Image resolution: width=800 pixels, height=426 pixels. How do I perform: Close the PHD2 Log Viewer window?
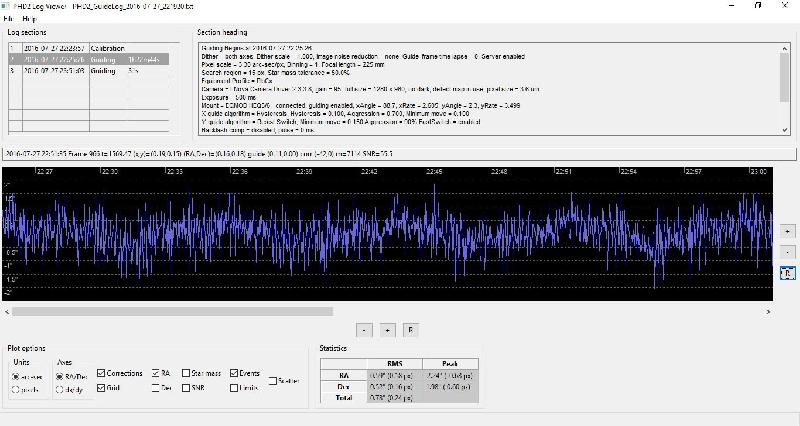click(785, 6)
